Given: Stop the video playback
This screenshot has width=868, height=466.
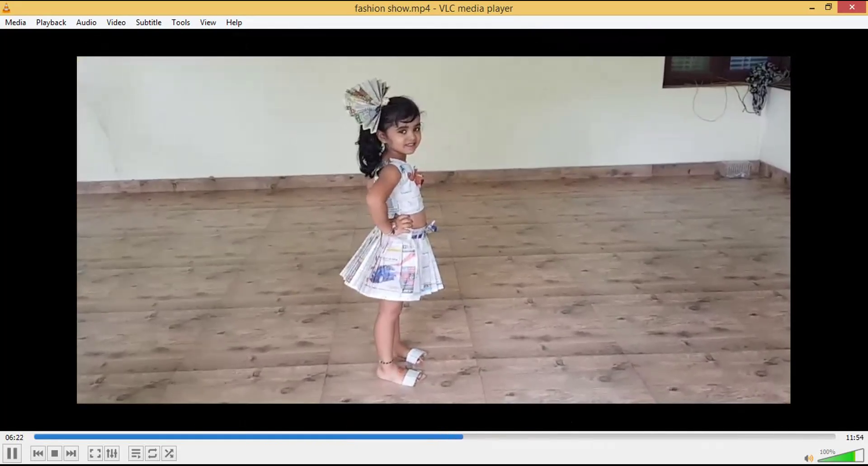Looking at the screenshot, I should click(55, 453).
